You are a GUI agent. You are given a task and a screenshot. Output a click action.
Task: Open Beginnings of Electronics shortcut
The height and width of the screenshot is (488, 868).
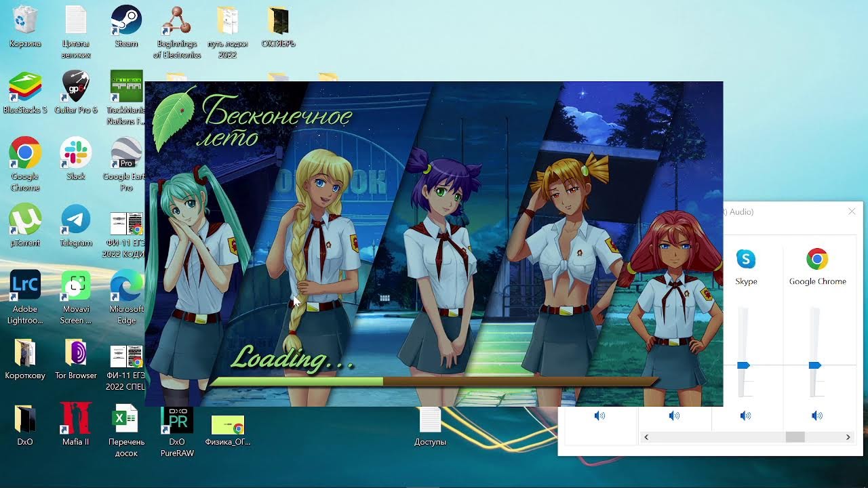(x=176, y=32)
